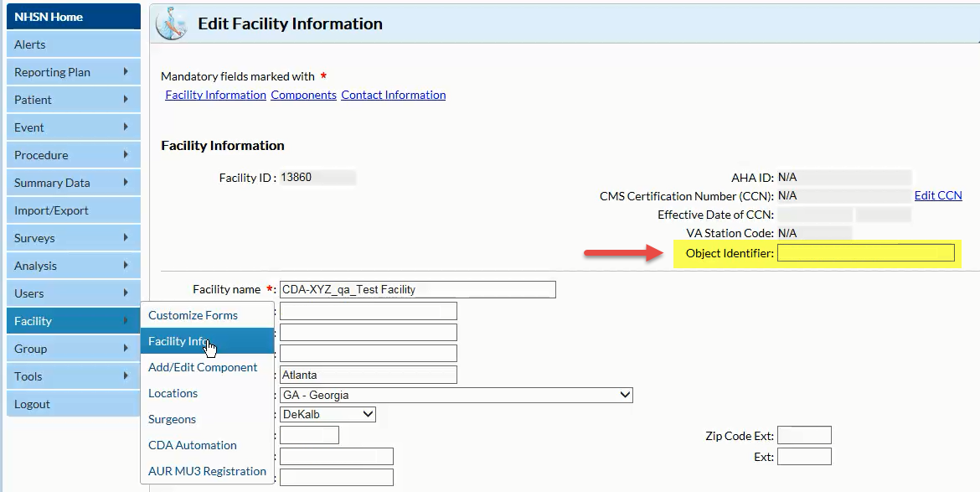Viewport: 980px width, 492px height.
Task: Expand the Analysis submenu arrow
Action: 126,266
